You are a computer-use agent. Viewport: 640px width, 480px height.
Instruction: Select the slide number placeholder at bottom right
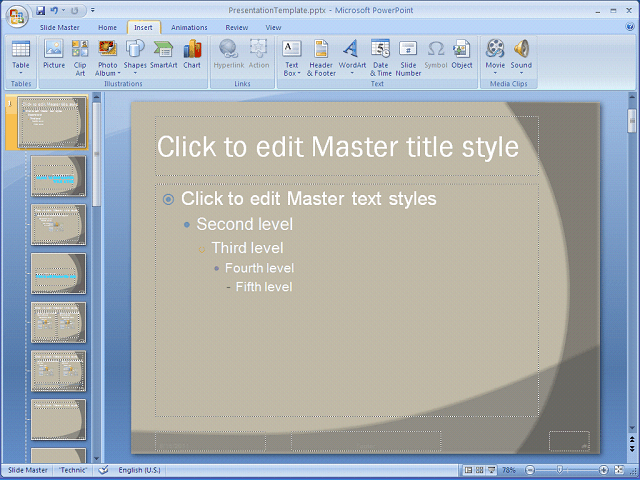pos(569,441)
